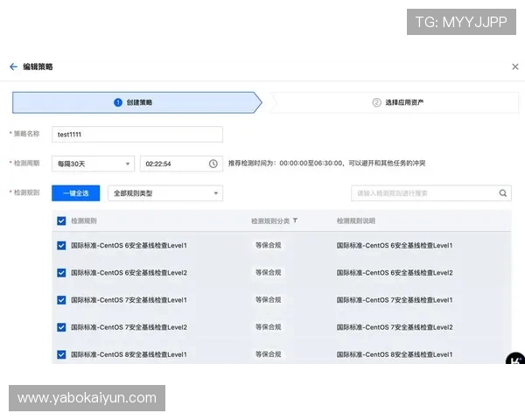Uncheck CentOS 6安全基线检查Level2 checkbox

click(x=61, y=273)
